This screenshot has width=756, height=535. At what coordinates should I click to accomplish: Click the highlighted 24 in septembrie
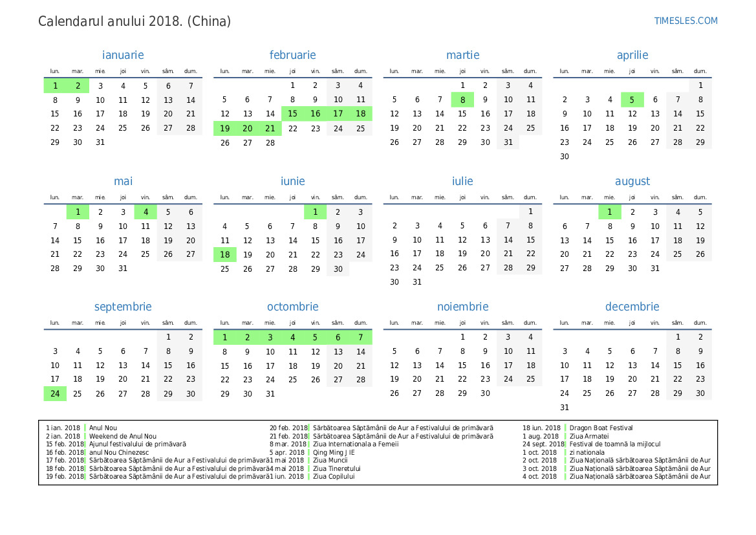pos(55,393)
